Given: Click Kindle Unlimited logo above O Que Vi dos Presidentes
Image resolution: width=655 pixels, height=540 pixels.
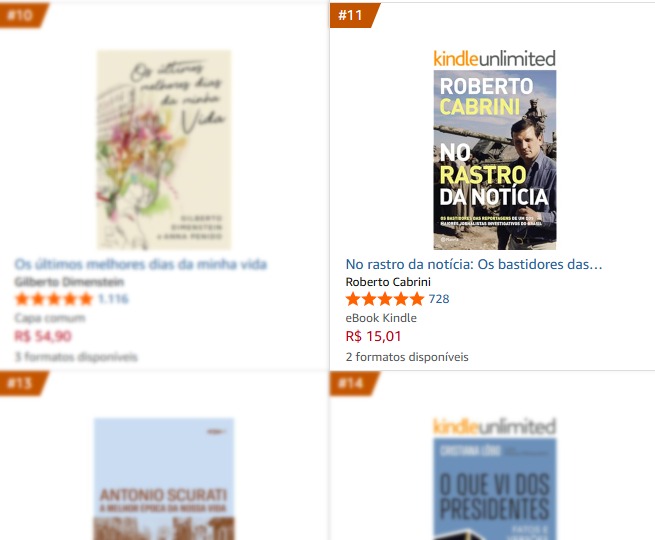Looking at the screenshot, I should click(495, 427).
